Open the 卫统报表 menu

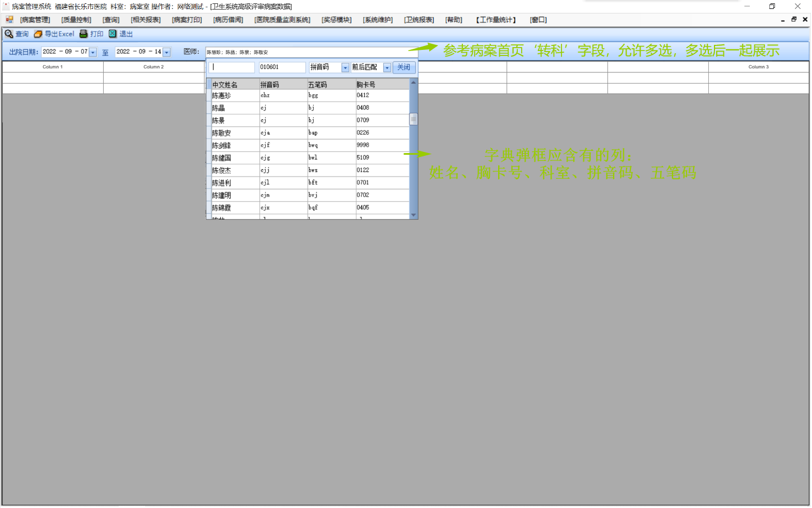tap(419, 20)
